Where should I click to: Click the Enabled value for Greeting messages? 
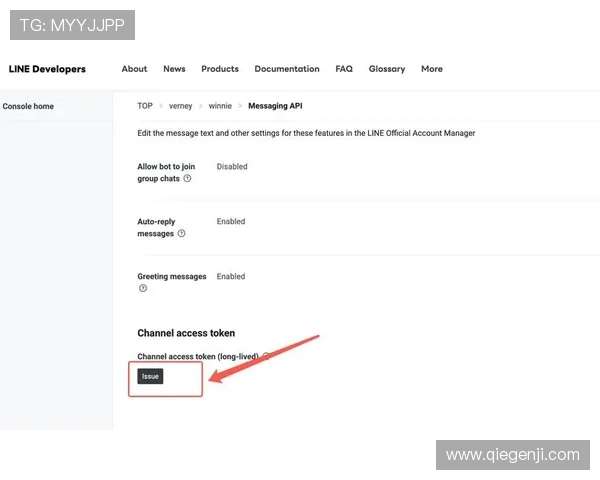[x=231, y=276]
